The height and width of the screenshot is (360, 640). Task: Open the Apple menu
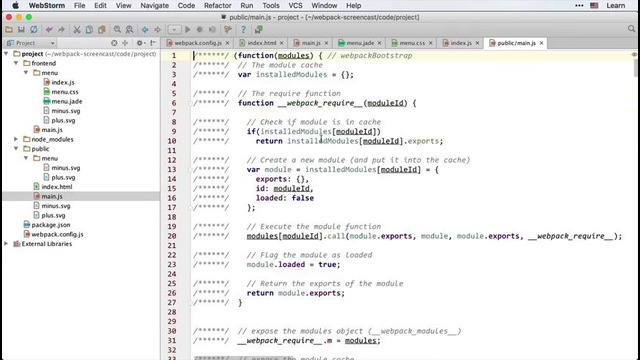pyautogui.click(x=15, y=6)
